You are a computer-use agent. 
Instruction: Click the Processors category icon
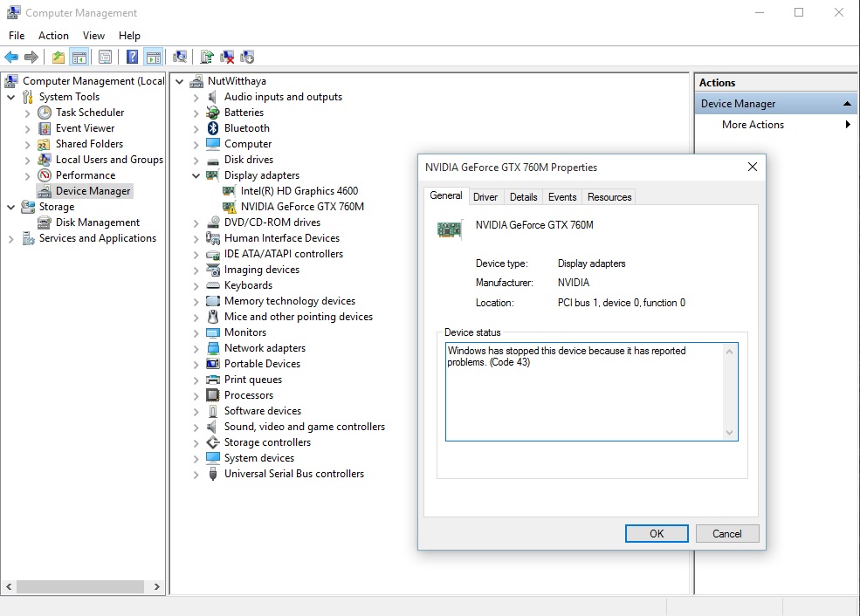pyautogui.click(x=213, y=395)
